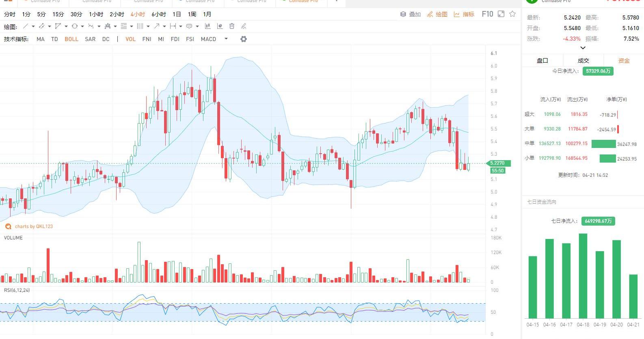Expand quote details chevron below 涨跌
This screenshot has height=339, width=644.
click(x=583, y=48)
